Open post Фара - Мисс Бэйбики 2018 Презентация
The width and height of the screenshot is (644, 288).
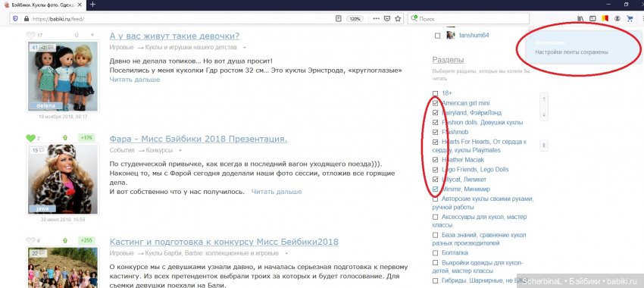pos(199,139)
